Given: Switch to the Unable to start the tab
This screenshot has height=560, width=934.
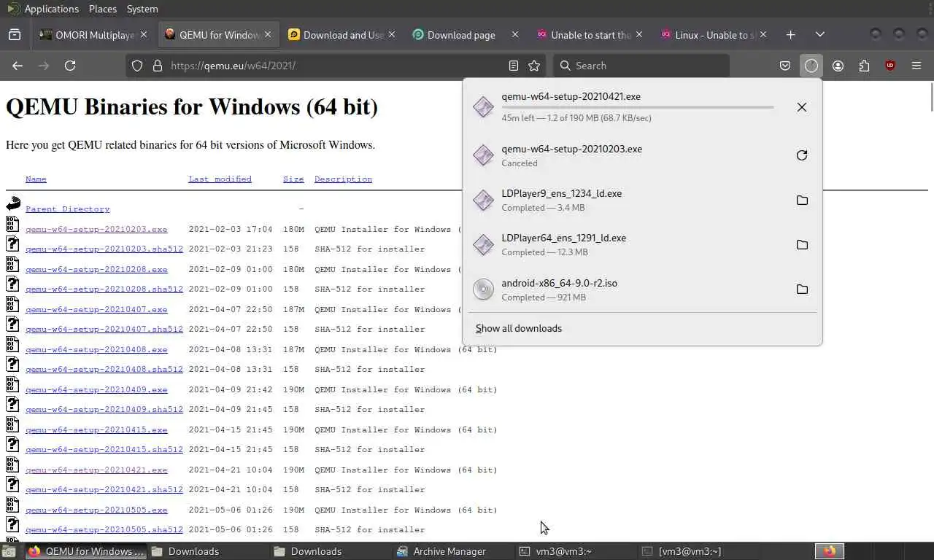Looking at the screenshot, I should [x=591, y=34].
